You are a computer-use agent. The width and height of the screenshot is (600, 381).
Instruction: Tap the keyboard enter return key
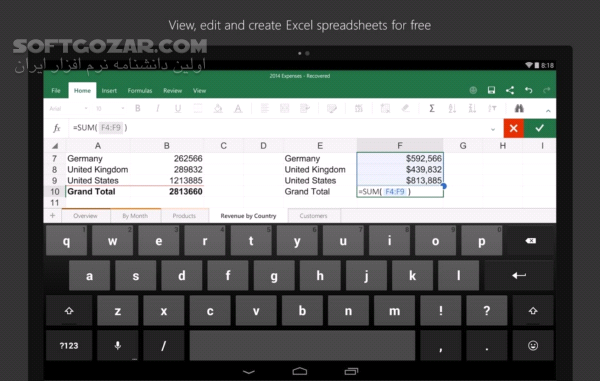pyautogui.click(x=519, y=275)
